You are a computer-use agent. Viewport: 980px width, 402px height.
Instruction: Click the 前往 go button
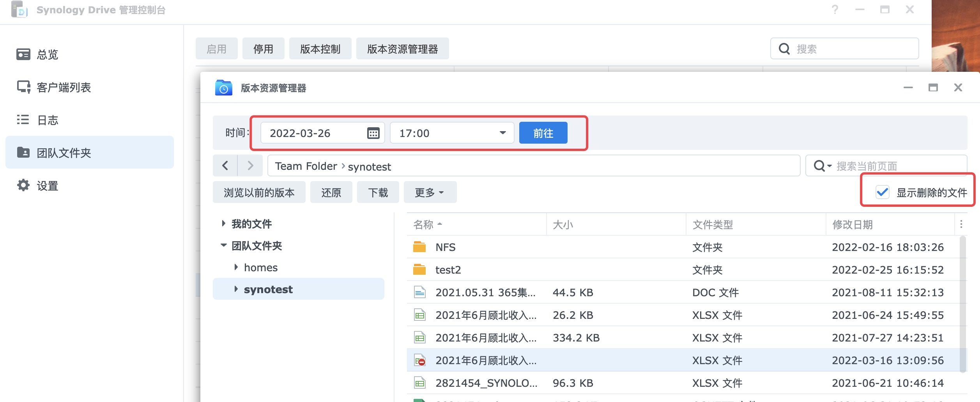click(x=543, y=133)
